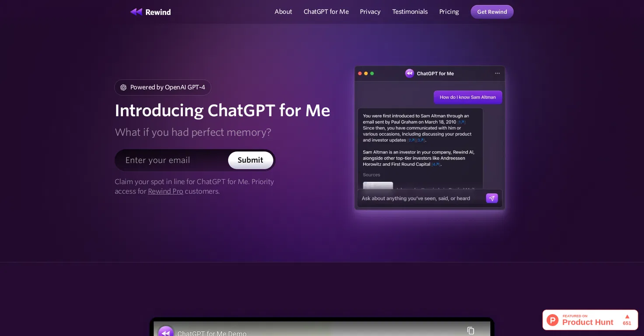Click the video's Rewind channel avatar
Viewport: 644px width, 336px height.
pyautogui.click(x=166, y=332)
